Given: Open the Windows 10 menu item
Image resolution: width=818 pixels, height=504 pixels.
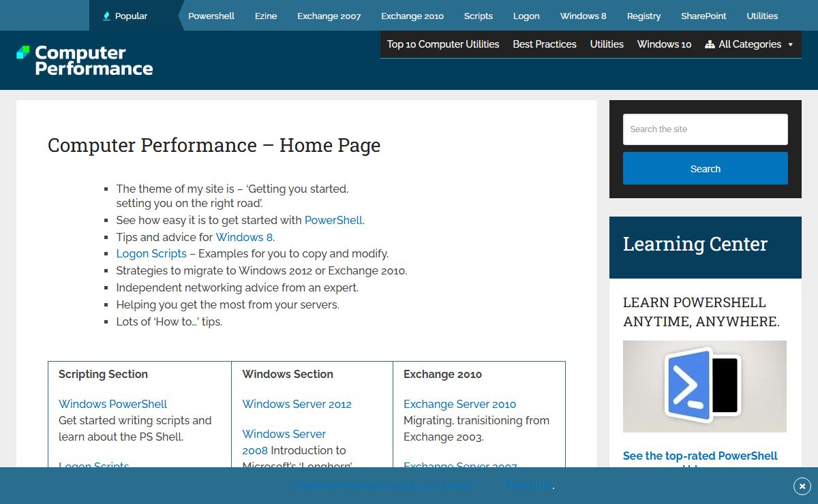Looking at the screenshot, I should (664, 44).
